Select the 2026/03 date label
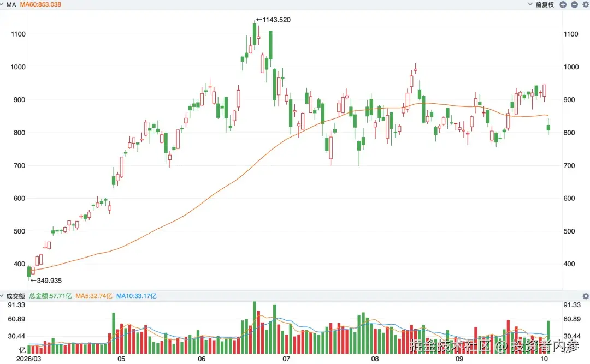 point(28,359)
